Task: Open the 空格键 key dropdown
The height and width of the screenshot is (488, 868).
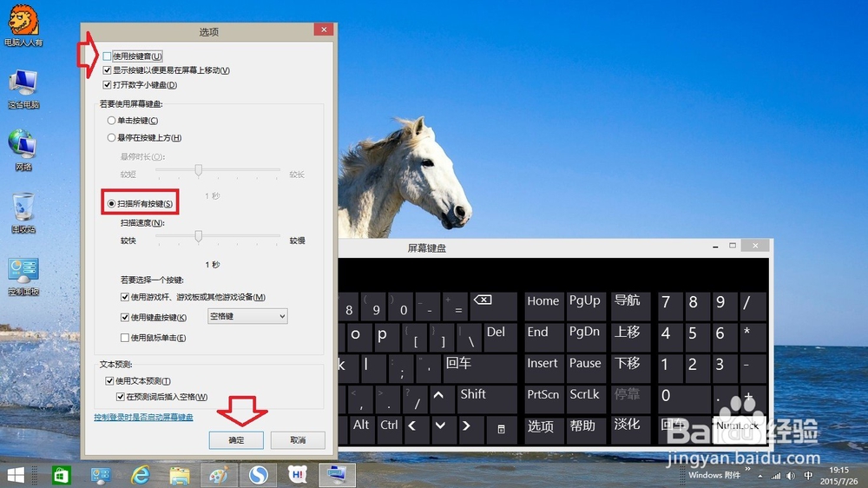Action: [x=247, y=316]
